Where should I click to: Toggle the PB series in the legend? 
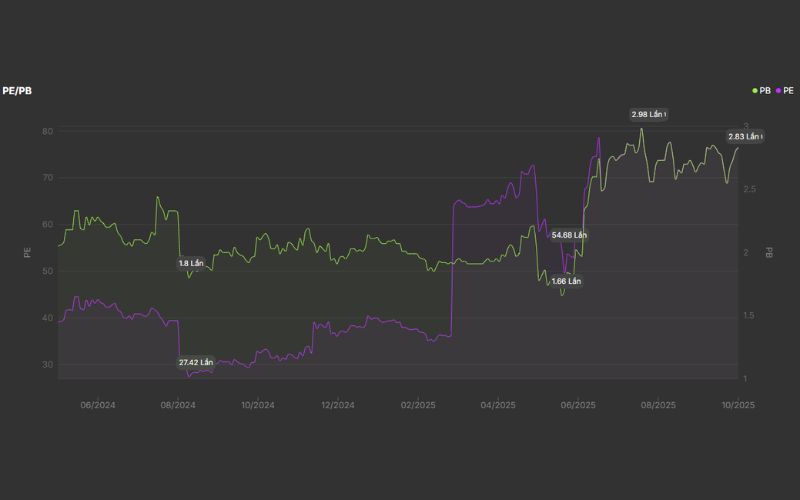tap(765, 90)
